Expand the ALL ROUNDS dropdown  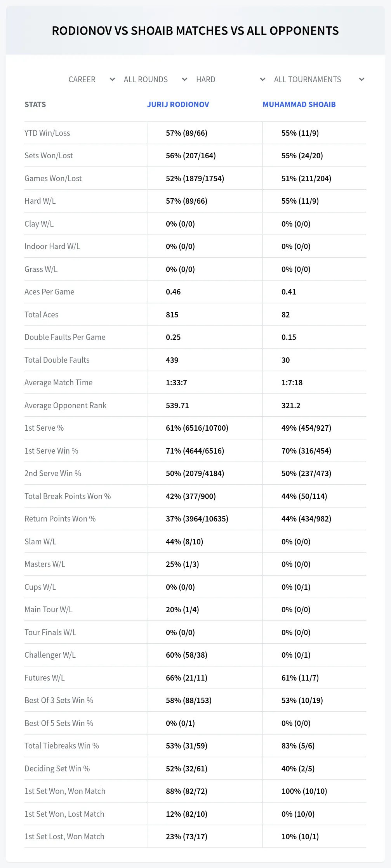pyautogui.click(x=155, y=80)
